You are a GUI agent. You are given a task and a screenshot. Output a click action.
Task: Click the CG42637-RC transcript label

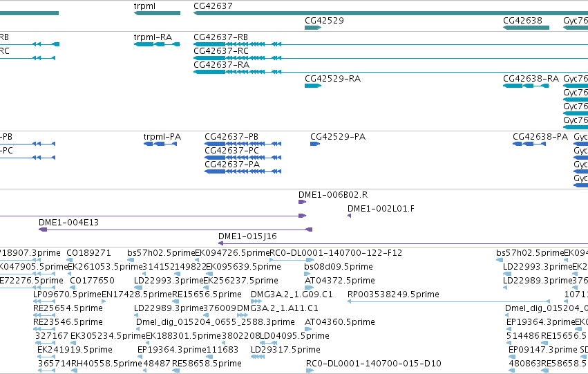[221, 51]
